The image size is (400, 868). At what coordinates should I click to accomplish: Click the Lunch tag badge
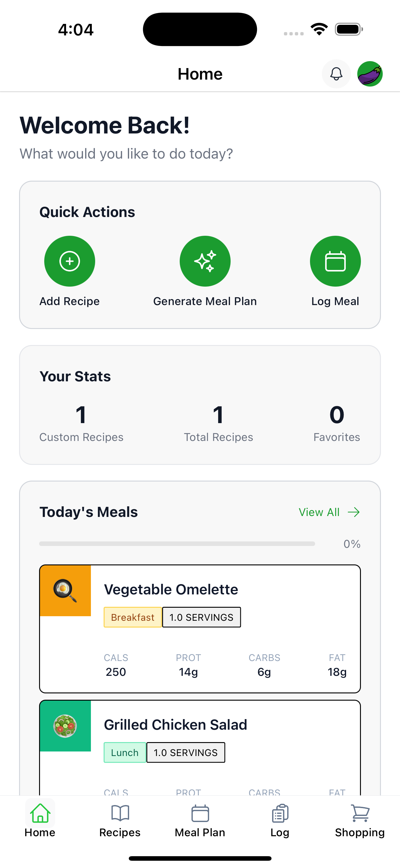coord(125,752)
